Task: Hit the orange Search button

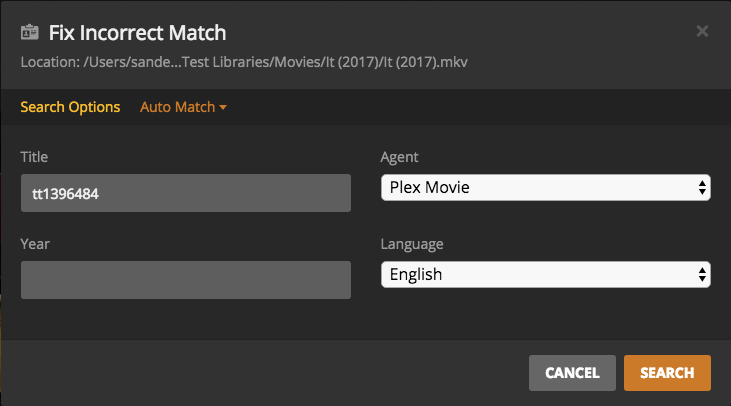Action: pos(667,373)
